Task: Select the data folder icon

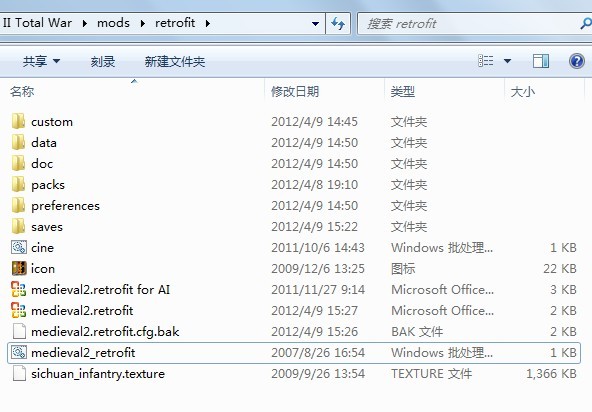Action: pyautogui.click(x=18, y=143)
